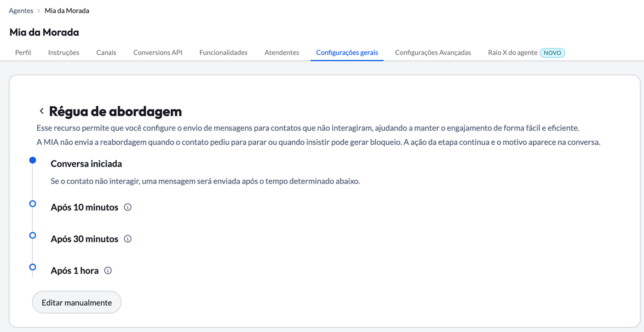
Task: Click the Após 1 hora step label
Action: [75, 271]
